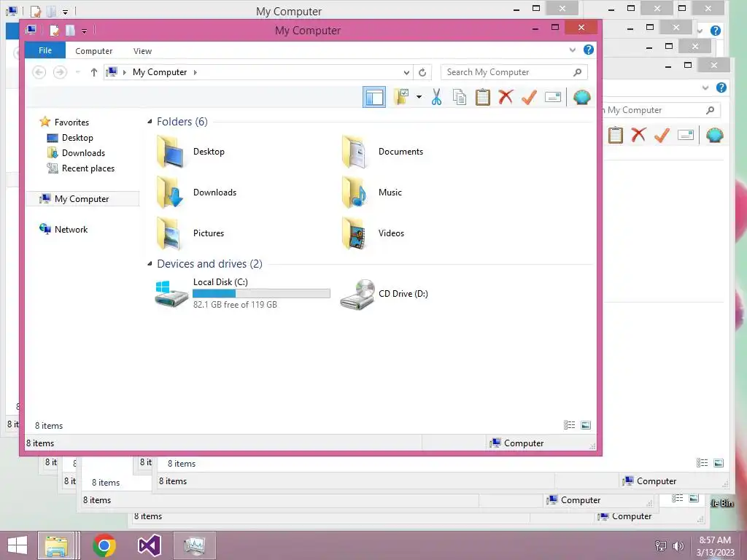The width and height of the screenshot is (747, 560).
Task: Refresh the current location
Action: (x=422, y=72)
